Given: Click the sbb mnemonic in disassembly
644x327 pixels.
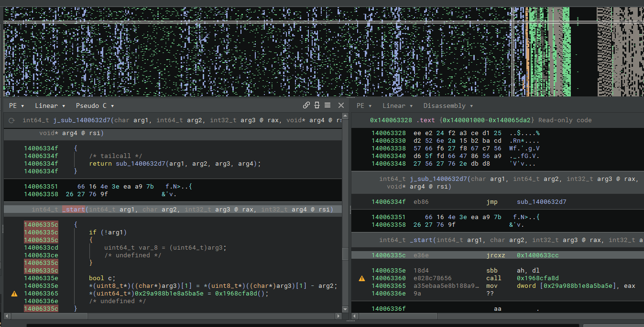Looking at the screenshot, I should (492, 271).
